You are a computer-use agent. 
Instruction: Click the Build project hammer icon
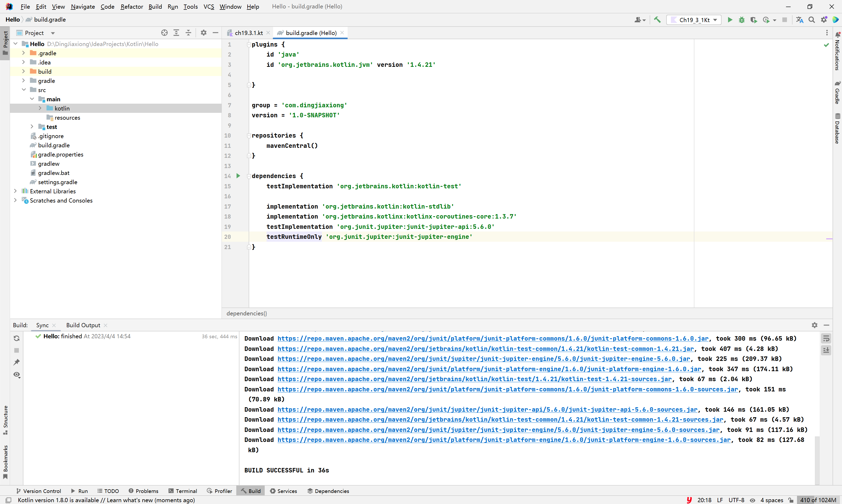tap(657, 20)
